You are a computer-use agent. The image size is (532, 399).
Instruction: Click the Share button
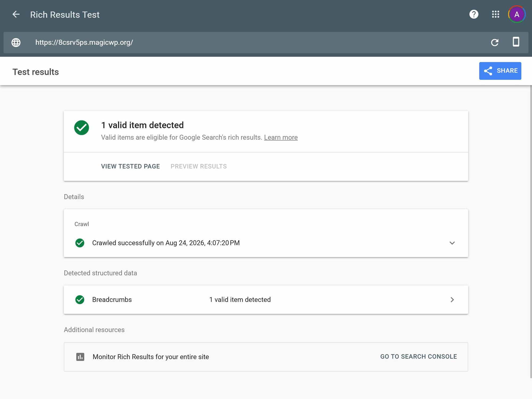coord(500,71)
